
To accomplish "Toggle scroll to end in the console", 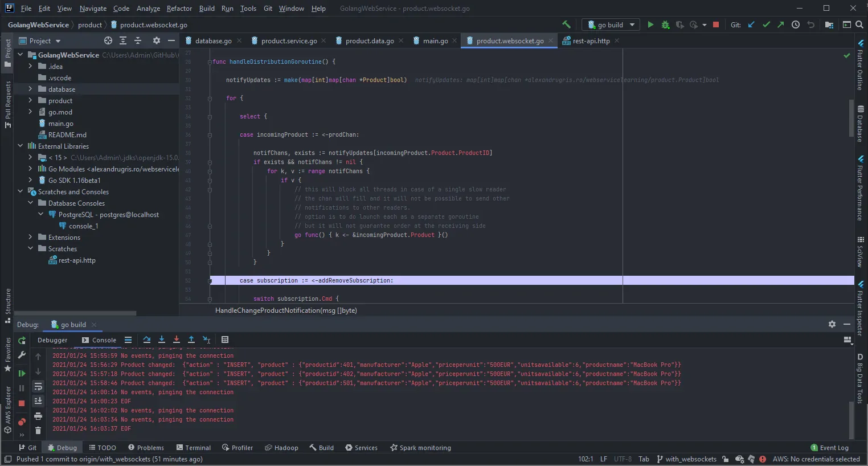I will coord(38,401).
